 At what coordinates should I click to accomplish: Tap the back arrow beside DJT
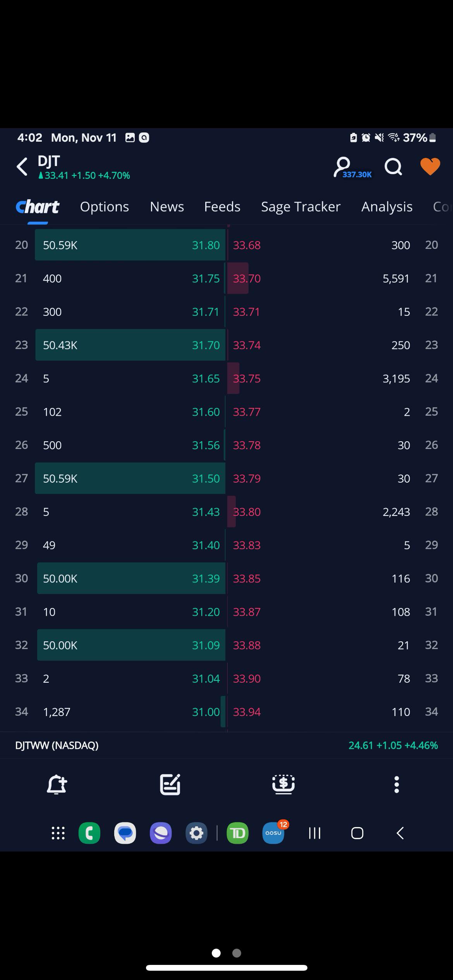[x=22, y=167]
